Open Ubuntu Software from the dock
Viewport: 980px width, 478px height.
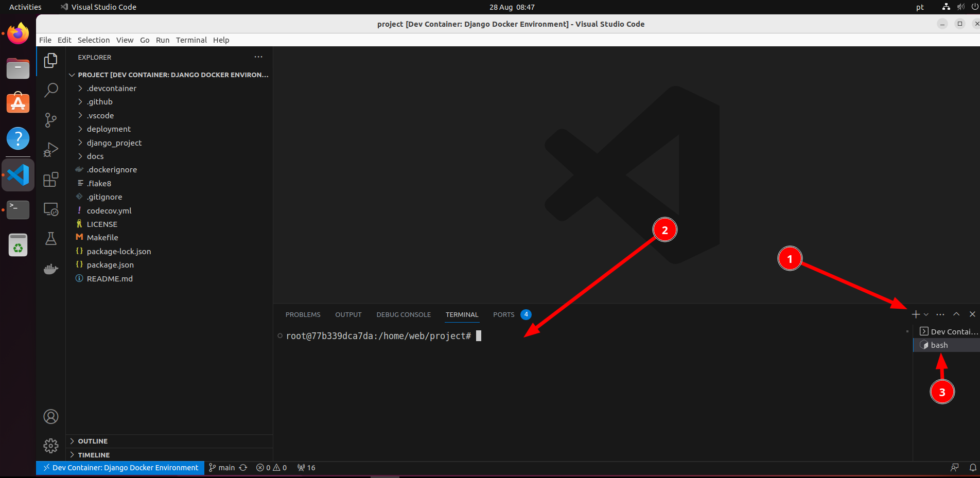pyautogui.click(x=18, y=103)
